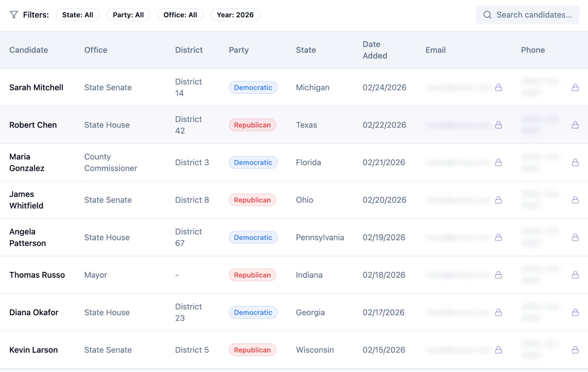Click the date 02/15/2026
The height and width of the screenshot is (372, 588).
(384, 350)
